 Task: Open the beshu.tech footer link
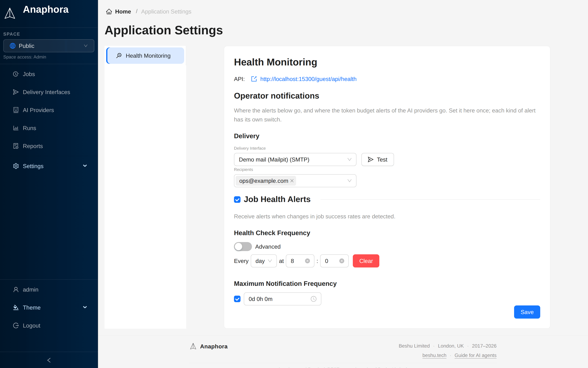tap(434, 355)
